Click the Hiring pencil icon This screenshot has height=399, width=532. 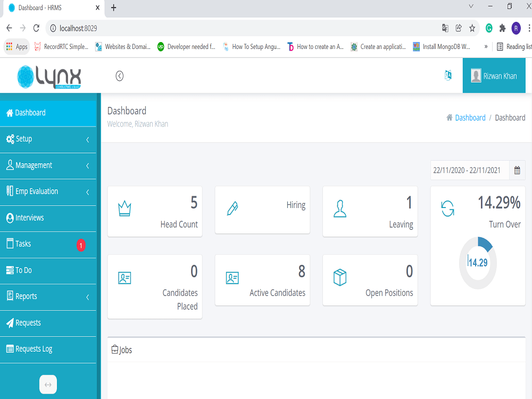click(x=232, y=209)
